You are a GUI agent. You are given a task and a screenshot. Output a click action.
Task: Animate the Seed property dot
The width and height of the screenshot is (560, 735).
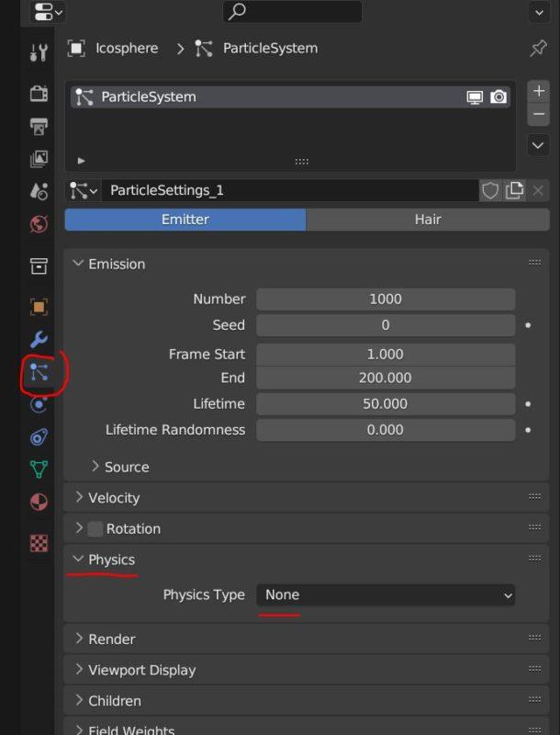tap(528, 325)
